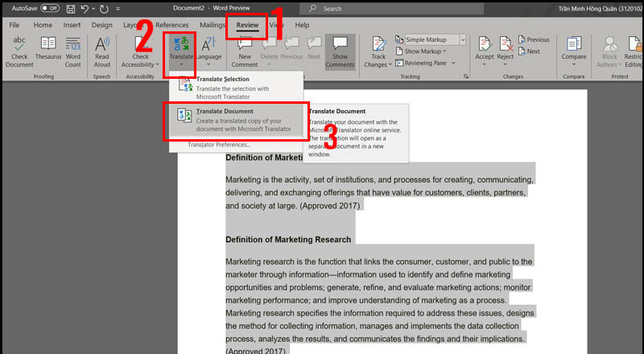Click the text 'and society at large. (Approved 2017)'
644x354 pixels.
pos(292,206)
